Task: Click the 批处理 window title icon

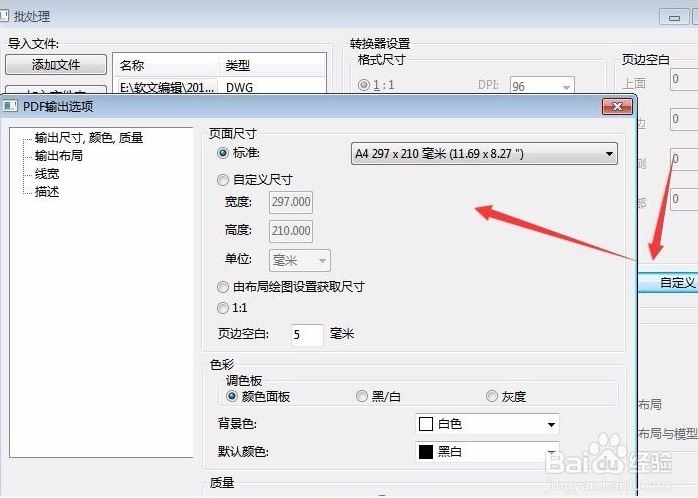Action: (x=5, y=17)
